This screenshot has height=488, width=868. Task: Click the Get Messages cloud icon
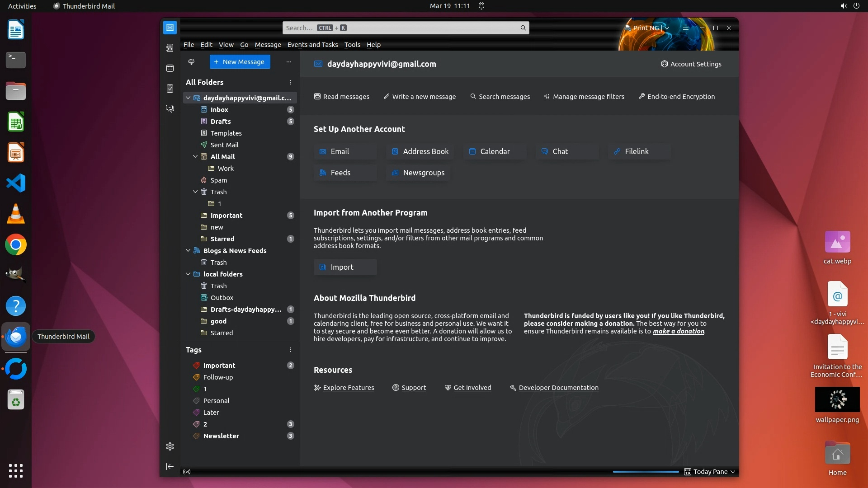click(x=191, y=62)
